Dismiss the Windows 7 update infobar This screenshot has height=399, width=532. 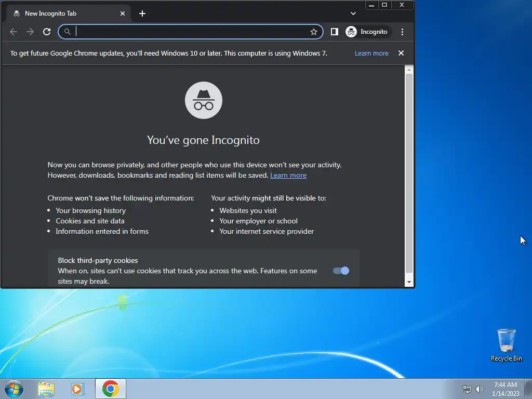[401, 53]
